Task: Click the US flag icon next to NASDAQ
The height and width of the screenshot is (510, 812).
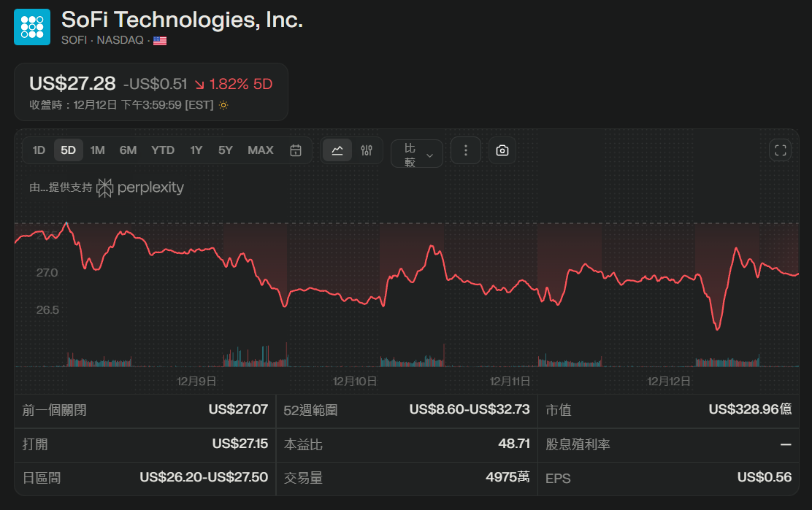Action: coord(160,40)
